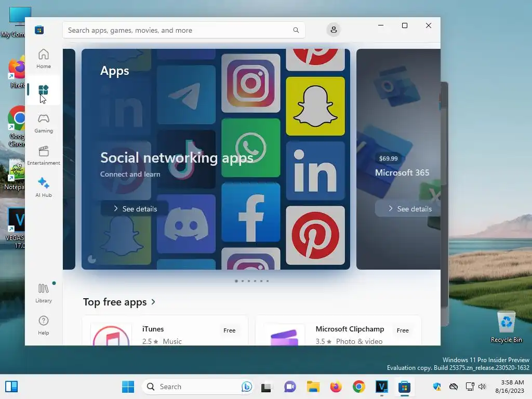Open Windows Security tray icon
The height and width of the screenshot is (399, 532).
(x=437, y=387)
